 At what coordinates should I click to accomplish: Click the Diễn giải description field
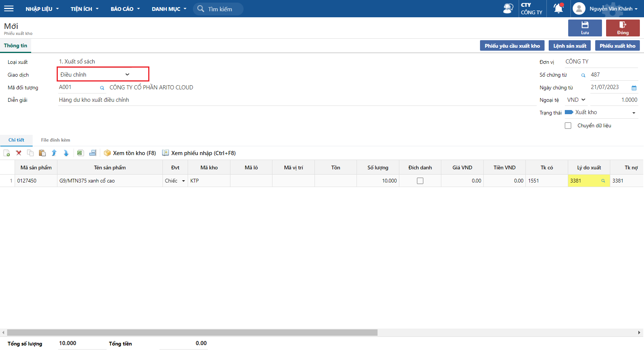pyautogui.click(x=296, y=100)
